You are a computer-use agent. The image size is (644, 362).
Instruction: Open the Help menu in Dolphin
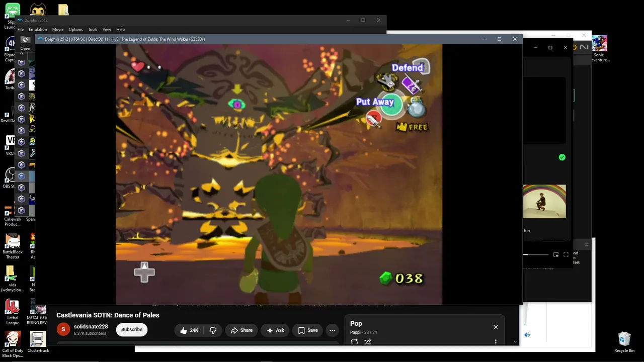pyautogui.click(x=120, y=30)
